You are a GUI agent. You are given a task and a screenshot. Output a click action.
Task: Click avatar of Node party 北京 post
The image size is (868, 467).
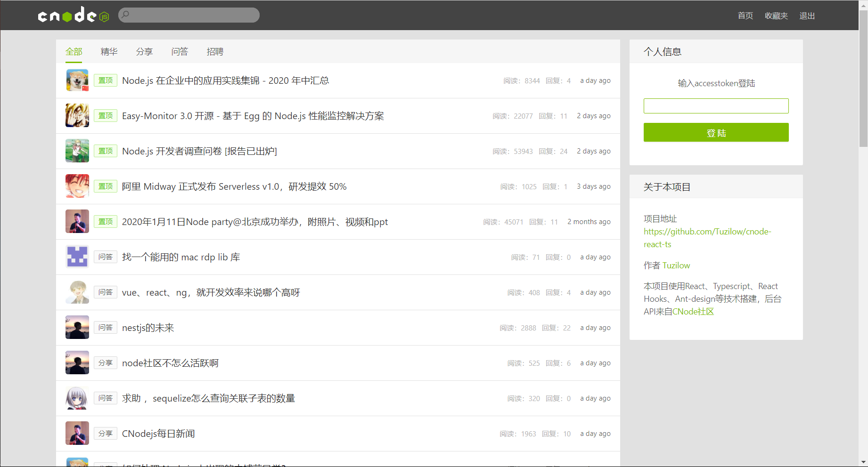(77, 221)
